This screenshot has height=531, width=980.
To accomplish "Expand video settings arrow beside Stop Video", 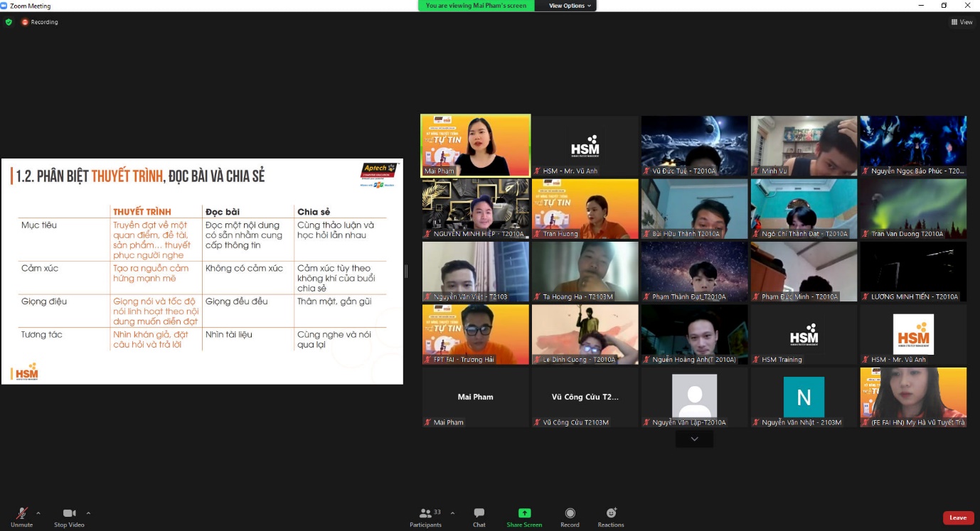I will pyautogui.click(x=88, y=513).
